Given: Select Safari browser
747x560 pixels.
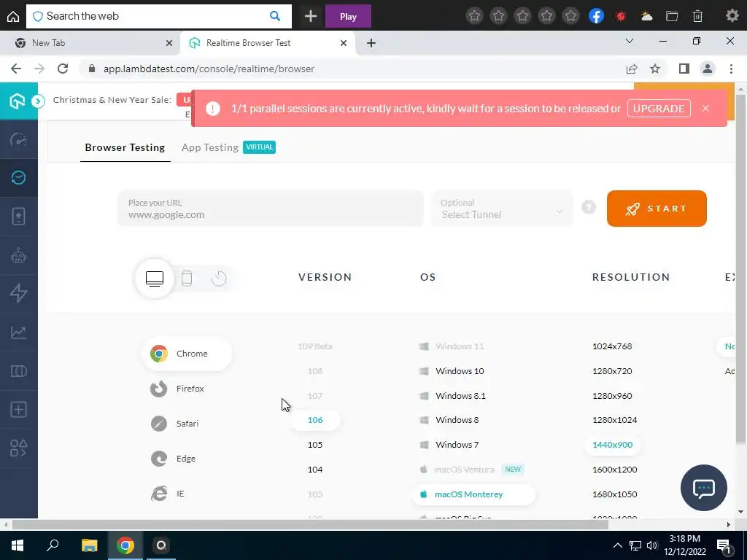Looking at the screenshot, I should [x=174, y=424].
